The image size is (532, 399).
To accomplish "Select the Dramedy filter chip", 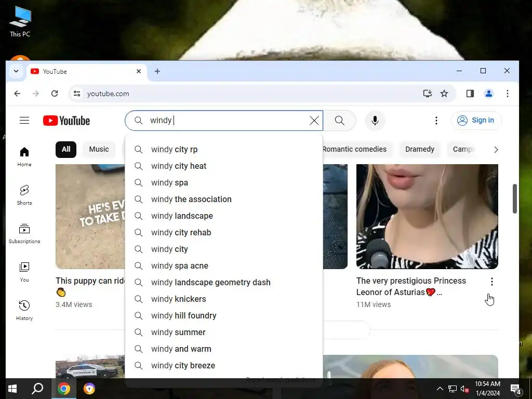I will pos(420,149).
